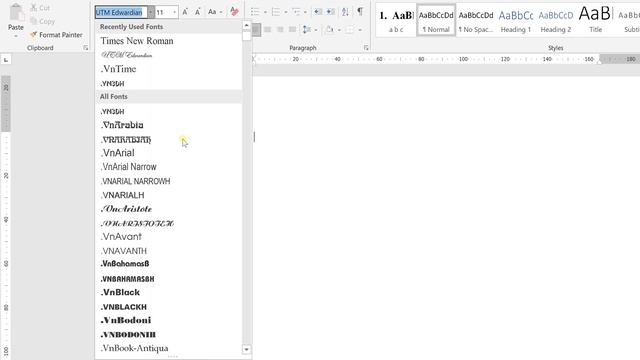Apply the Heading 2 style
640x360 pixels.
[x=556, y=20]
